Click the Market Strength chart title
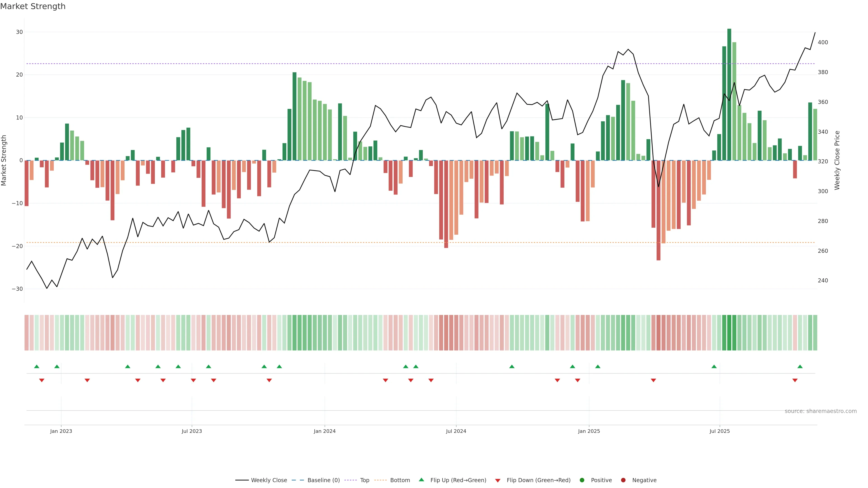Screen dimensions: 868x488 click(x=33, y=6)
